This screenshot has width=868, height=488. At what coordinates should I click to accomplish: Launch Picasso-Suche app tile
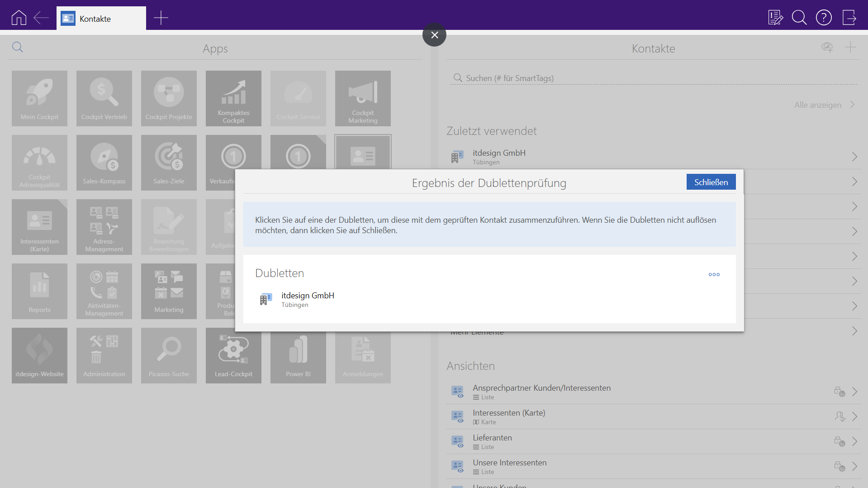click(x=169, y=355)
